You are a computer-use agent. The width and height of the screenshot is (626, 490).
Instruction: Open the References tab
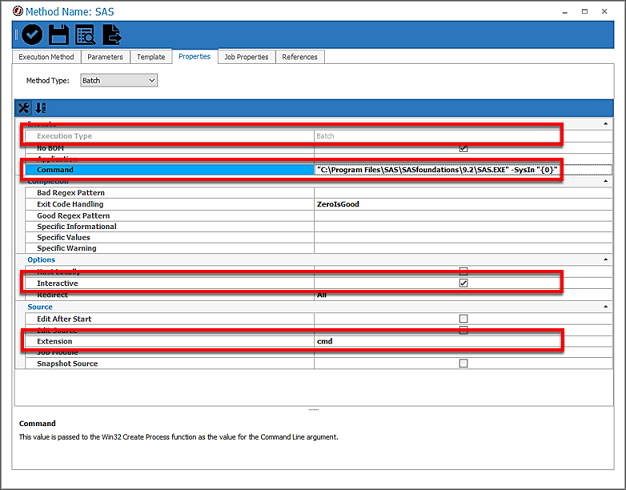coord(299,57)
